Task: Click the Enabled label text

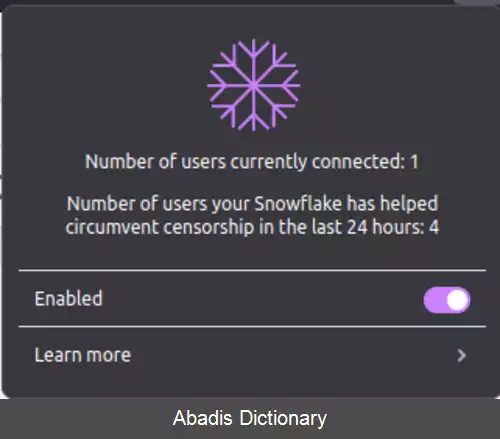Action: coord(68,298)
